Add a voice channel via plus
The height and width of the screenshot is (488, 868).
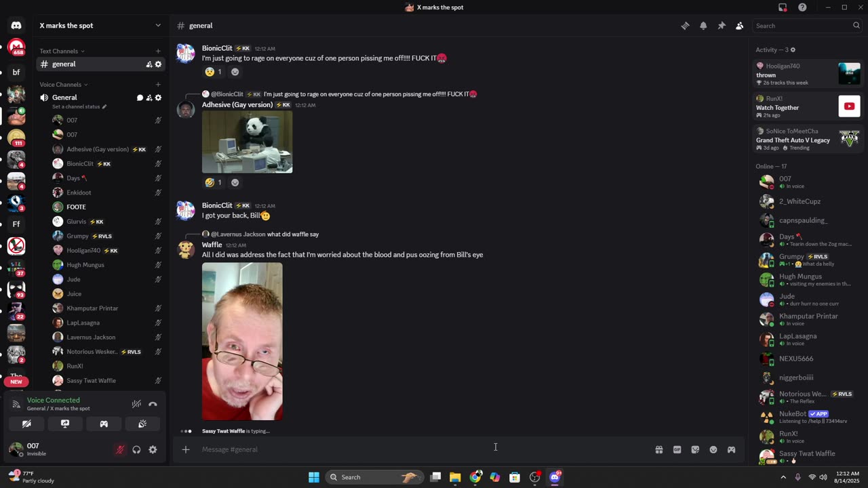coord(158,85)
